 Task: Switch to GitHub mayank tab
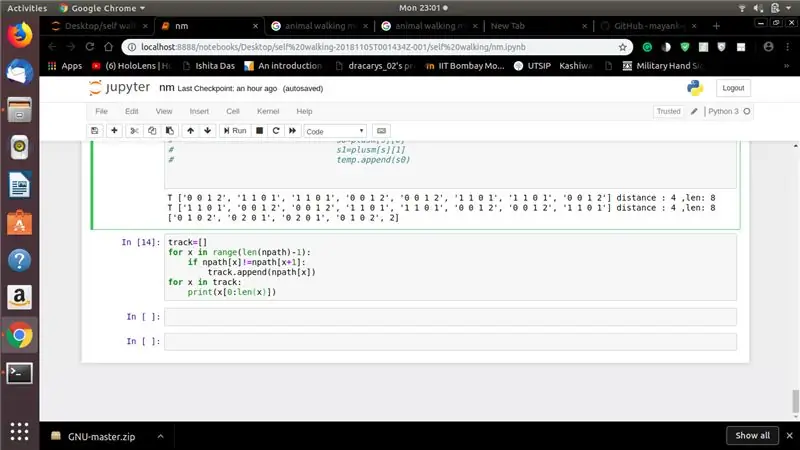coord(649,26)
